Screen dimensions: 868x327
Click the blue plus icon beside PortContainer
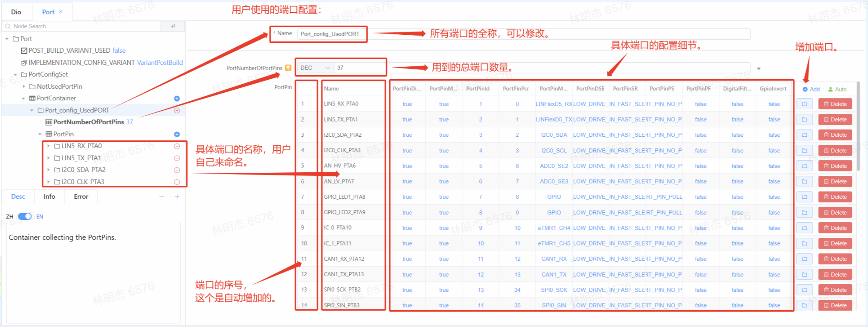point(177,98)
